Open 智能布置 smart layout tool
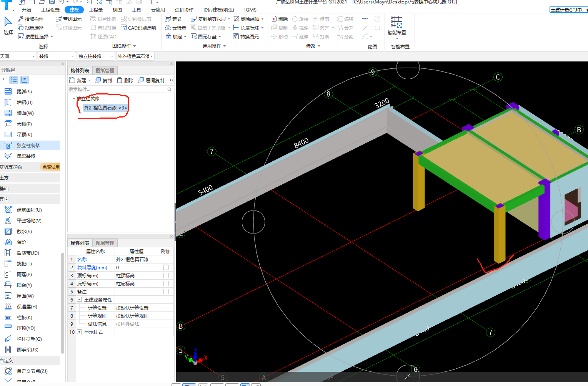 pos(396,26)
